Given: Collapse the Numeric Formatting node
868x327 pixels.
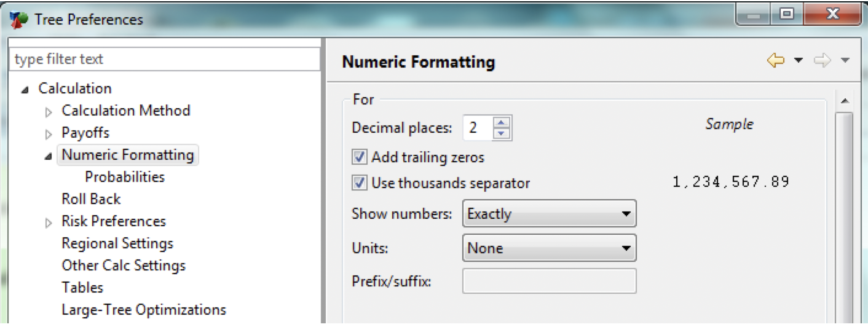Looking at the screenshot, I should click(x=49, y=156).
